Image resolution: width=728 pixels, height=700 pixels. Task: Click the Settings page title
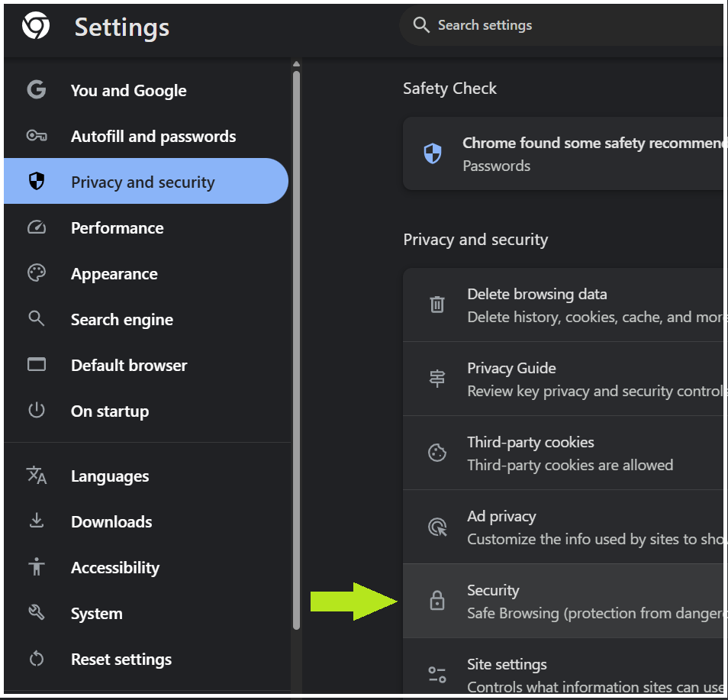[122, 27]
